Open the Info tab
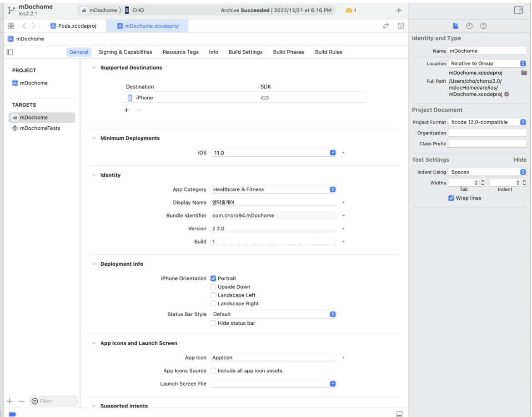Screen dimensions: 532x417 [213, 52]
